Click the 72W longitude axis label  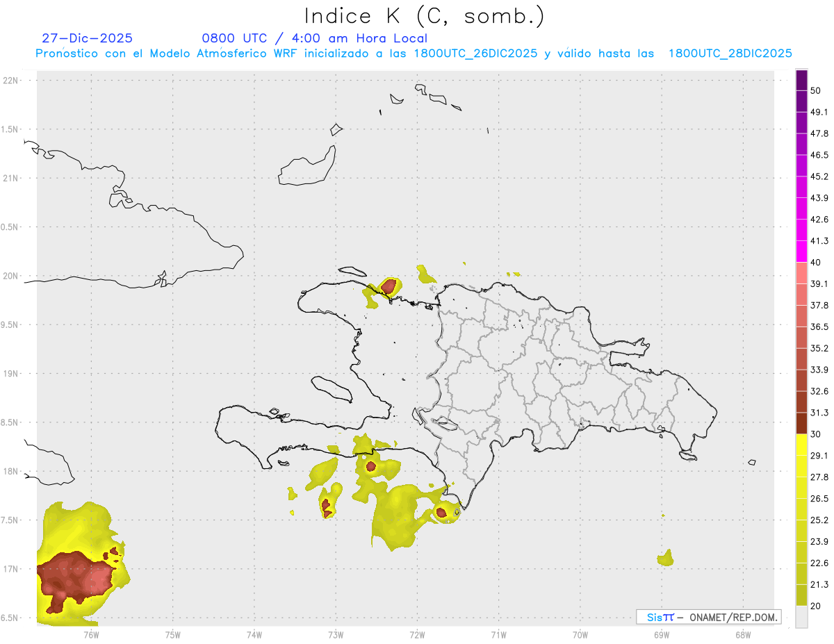pyautogui.click(x=417, y=634)
